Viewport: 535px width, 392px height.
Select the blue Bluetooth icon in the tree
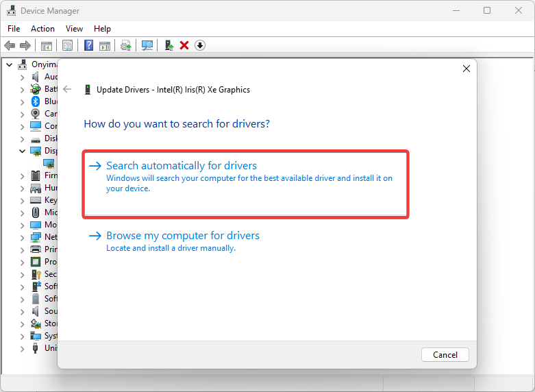[36, 101]
